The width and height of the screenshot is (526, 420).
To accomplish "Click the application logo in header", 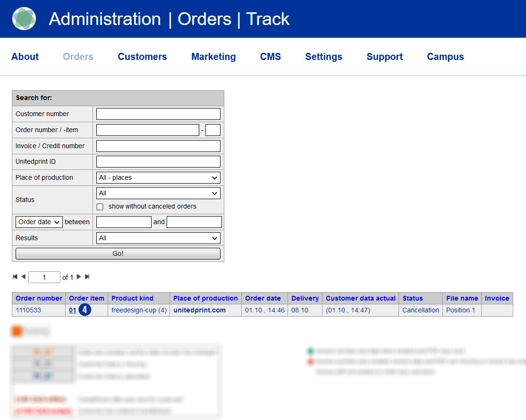I will [x=24, y=19].
